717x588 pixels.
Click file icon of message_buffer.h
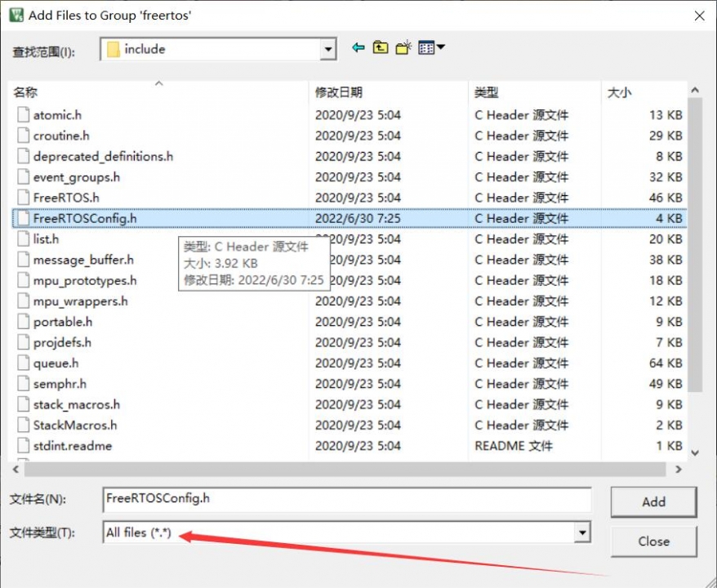(24, 260)
